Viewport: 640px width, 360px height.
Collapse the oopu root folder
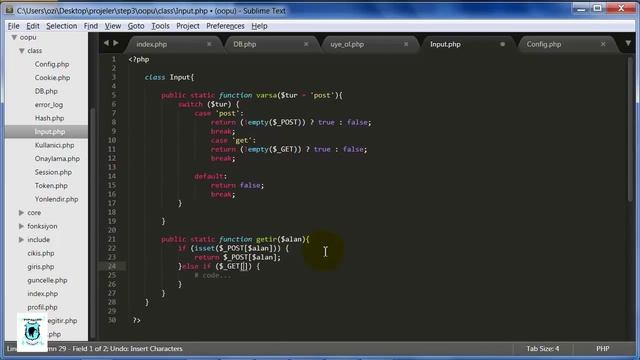click(x=14, y=38)
